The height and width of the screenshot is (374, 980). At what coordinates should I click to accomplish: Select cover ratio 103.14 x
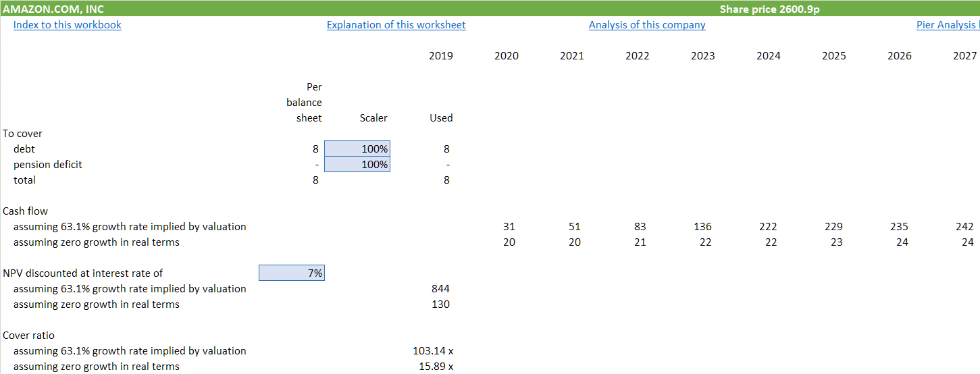coord(433,350)
